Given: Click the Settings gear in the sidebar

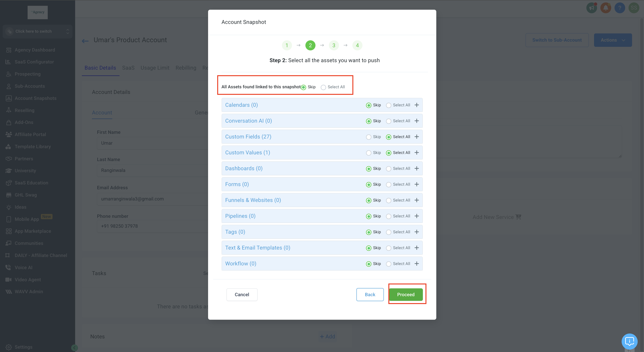Looking at the screenshot, I should [9, 347].
